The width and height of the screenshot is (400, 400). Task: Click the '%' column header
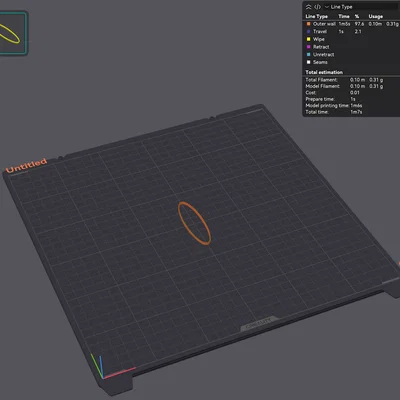click(357, 16)
